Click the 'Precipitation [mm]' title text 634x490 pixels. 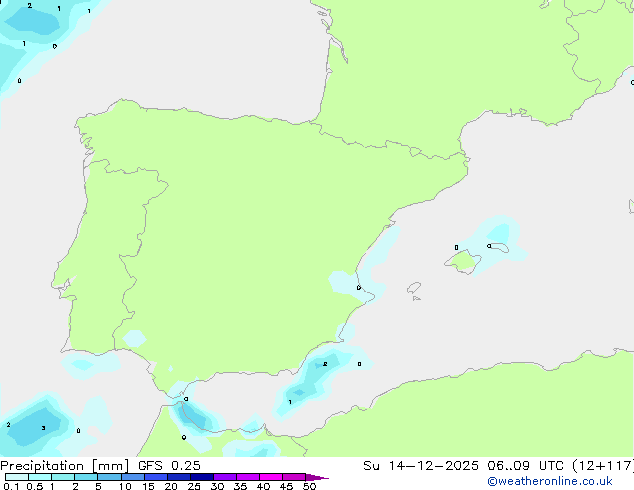click(x=65, y=466)
